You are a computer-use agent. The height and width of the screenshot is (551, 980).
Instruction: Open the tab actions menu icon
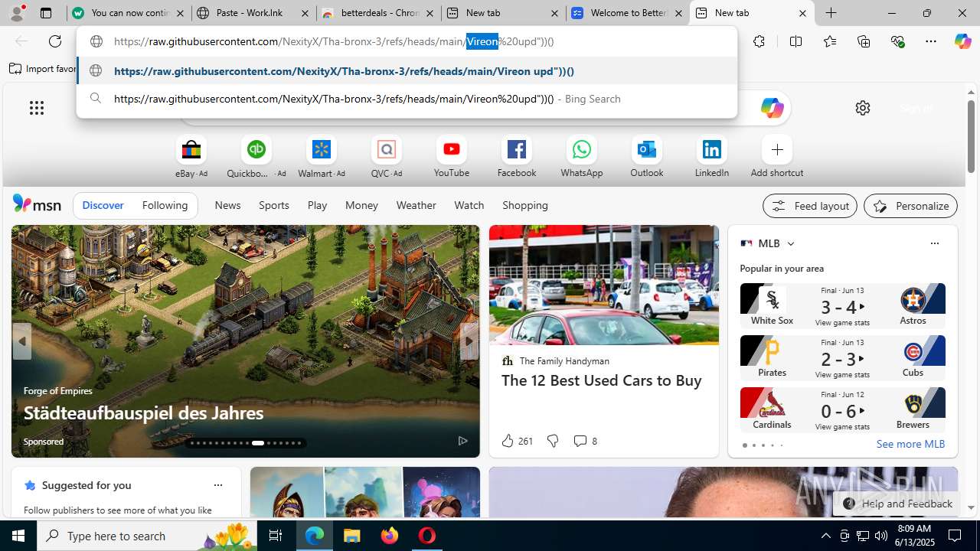(45, 13)
